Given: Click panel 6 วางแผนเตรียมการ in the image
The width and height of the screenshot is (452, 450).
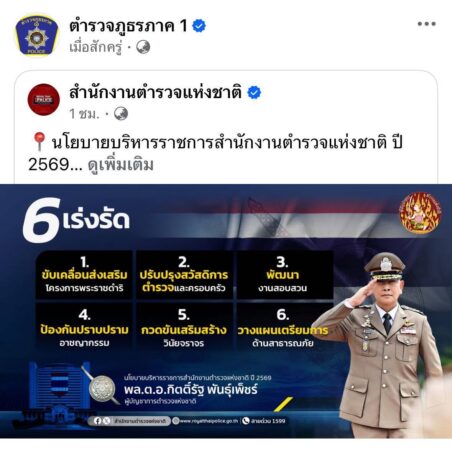Looking at the screenshot, I should pyautogui.click(x=283, y=328).
